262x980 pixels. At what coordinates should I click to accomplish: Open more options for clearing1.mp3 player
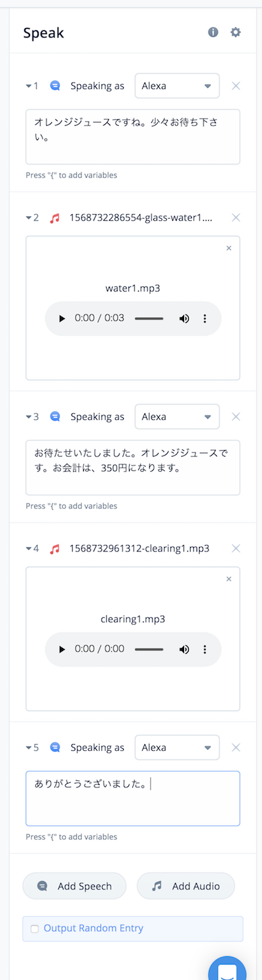click(204, 649)
